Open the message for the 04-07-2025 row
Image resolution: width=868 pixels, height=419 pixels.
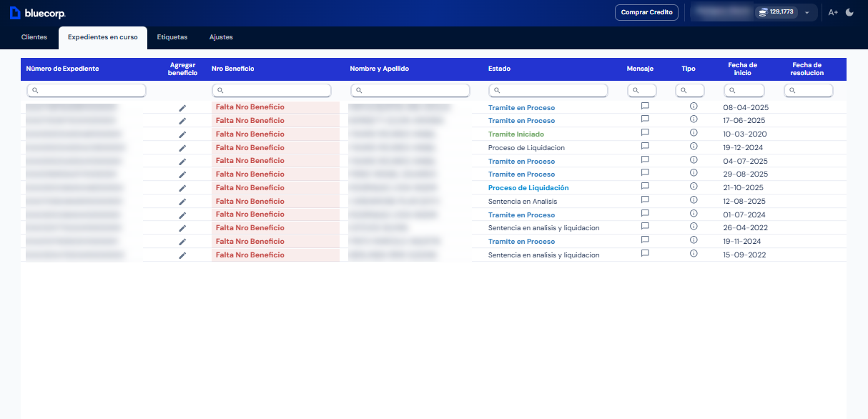tap(645, 159)
